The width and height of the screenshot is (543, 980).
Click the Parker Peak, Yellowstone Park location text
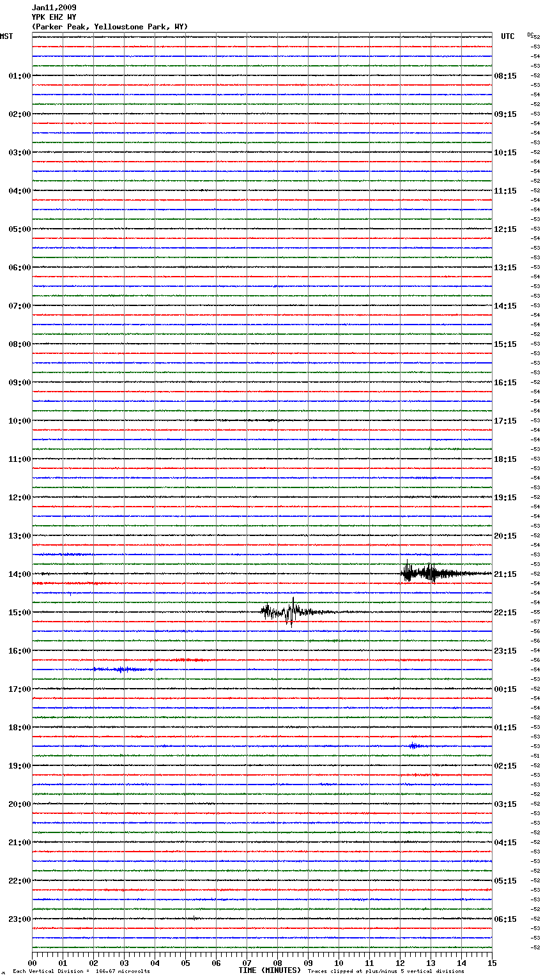click(110, 27)
